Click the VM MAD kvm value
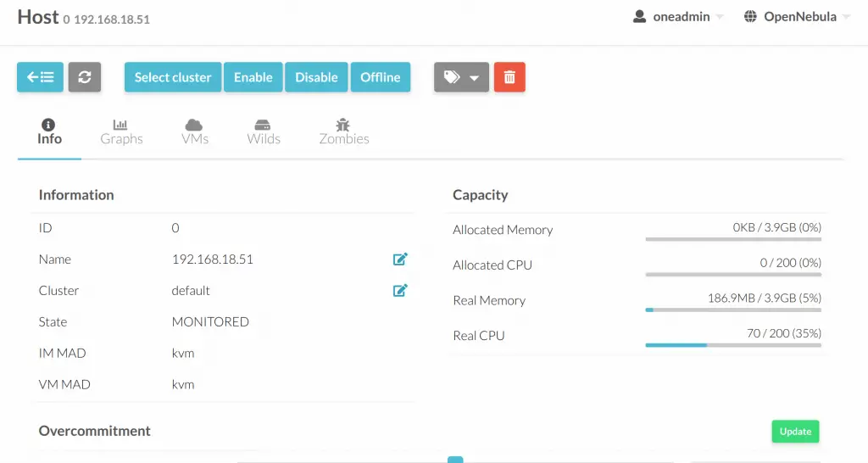The height and width of the screenshot is (463, 868). (x=183, y=384)
